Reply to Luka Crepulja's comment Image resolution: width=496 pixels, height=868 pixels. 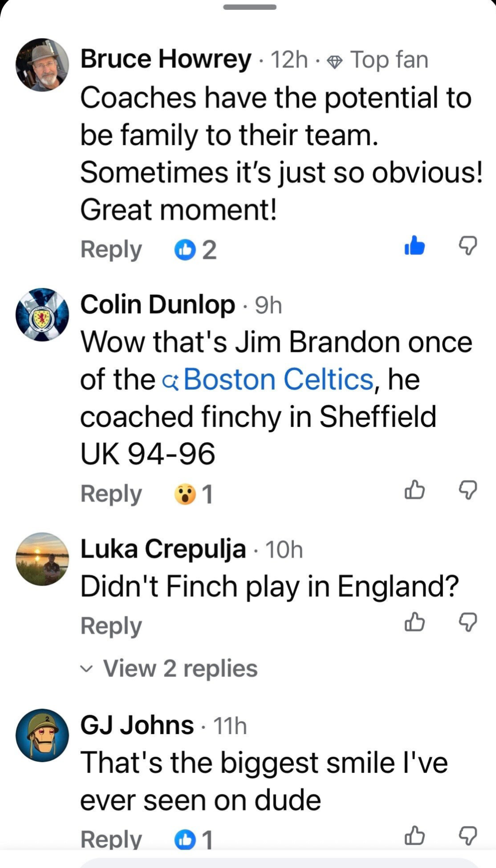[111, 626]
